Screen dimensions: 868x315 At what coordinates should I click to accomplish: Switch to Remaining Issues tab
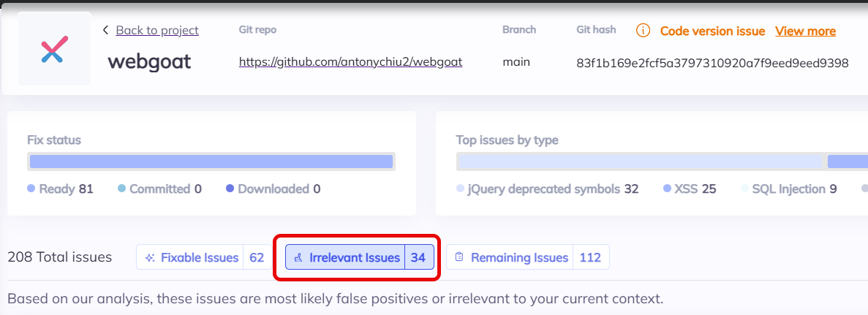(519, 257)
